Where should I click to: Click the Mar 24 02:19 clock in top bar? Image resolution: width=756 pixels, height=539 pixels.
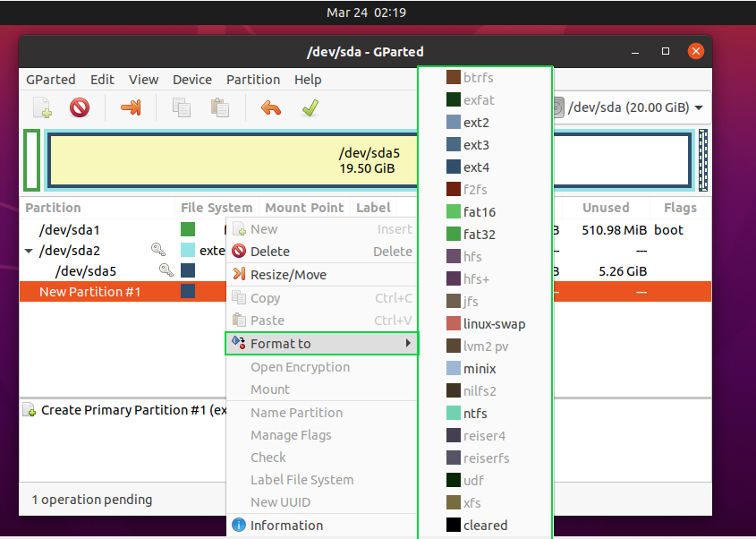[367, 13]
